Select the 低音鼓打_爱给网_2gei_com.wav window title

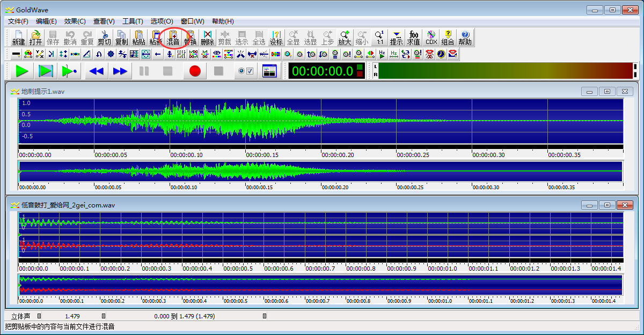click(68, 205)
